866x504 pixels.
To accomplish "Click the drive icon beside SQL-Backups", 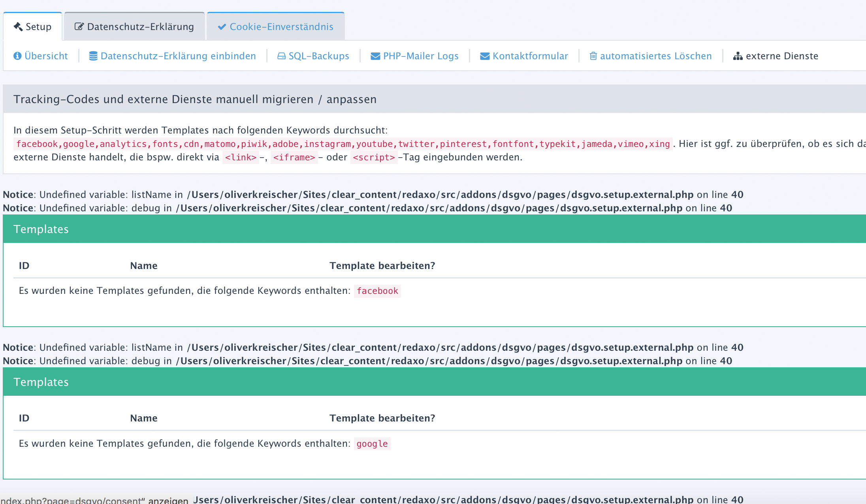I will point(281,56).
